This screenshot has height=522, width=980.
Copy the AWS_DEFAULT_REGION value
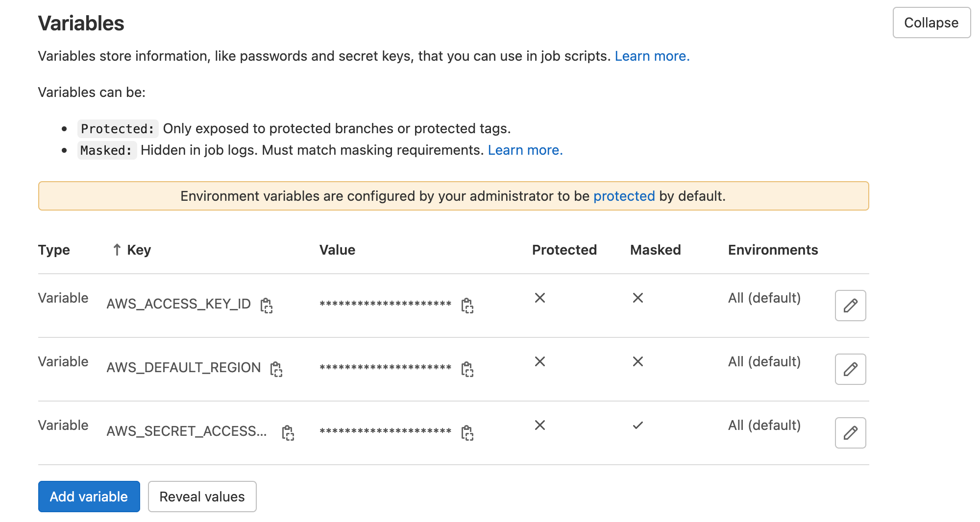pyautogui.click(x=467, y=369)
